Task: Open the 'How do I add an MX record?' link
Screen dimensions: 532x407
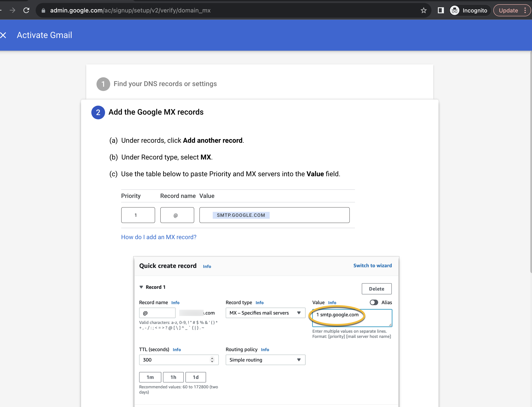Action: point(159,237)
